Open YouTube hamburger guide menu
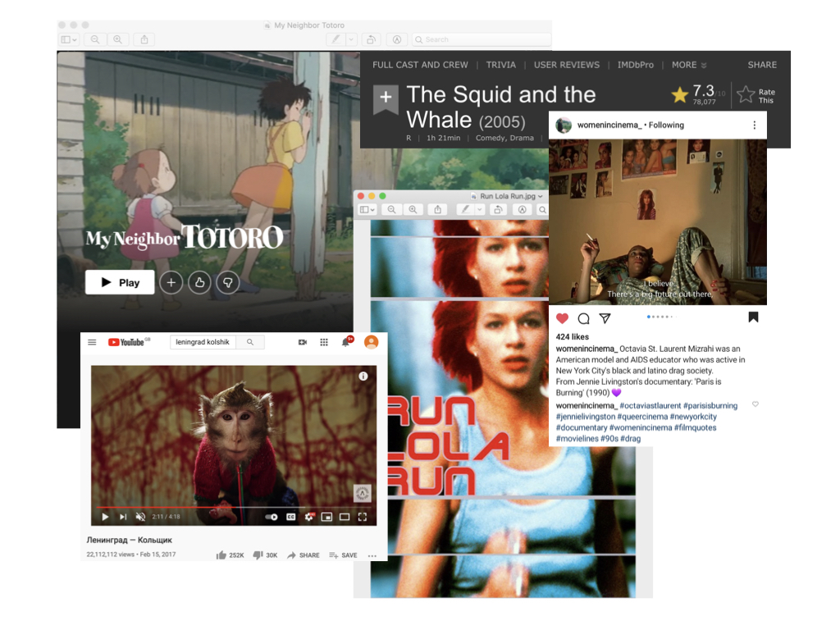This screenshot has width=840, height=630. point(92,342)
